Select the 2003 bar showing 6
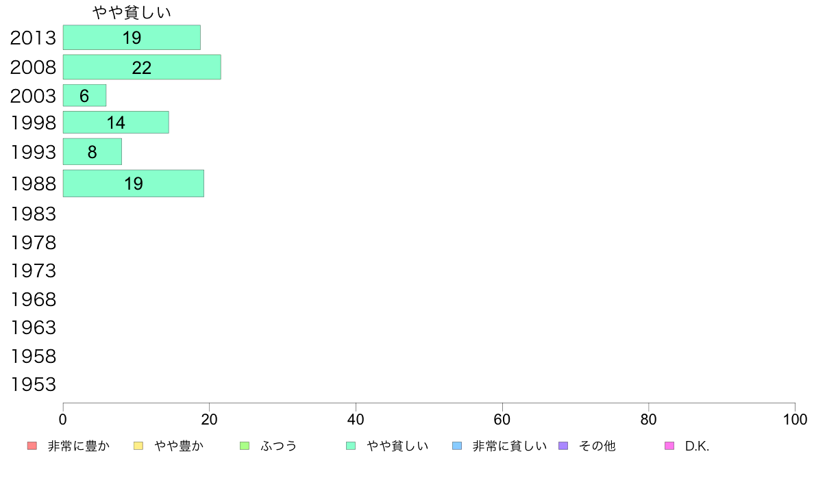 (84, 95)
